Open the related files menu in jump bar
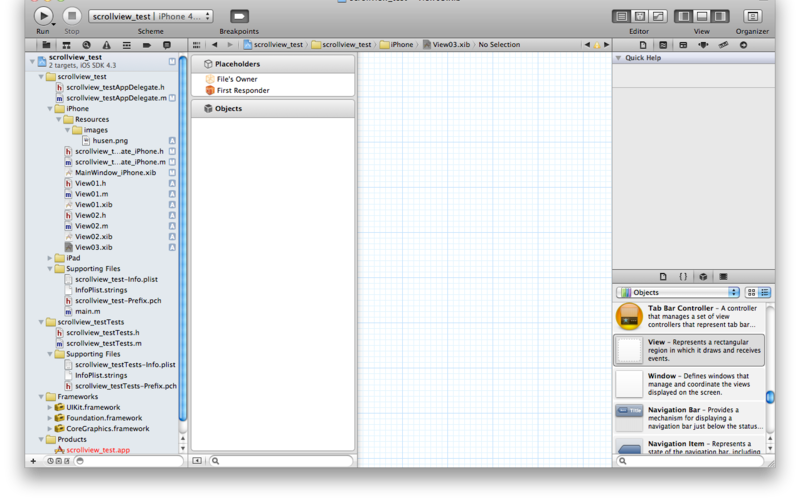The image size is (800, 502). (196, 45)
